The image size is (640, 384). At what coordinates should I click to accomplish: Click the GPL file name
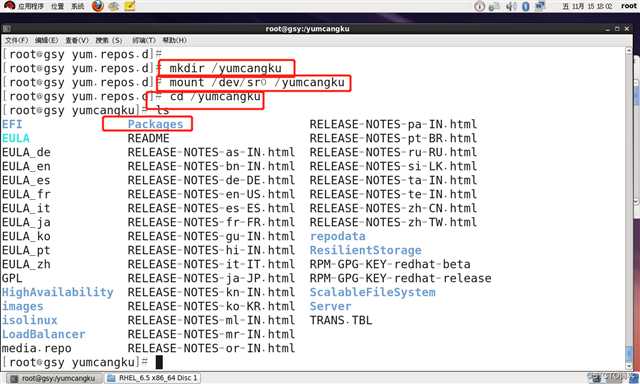point(12,278)
